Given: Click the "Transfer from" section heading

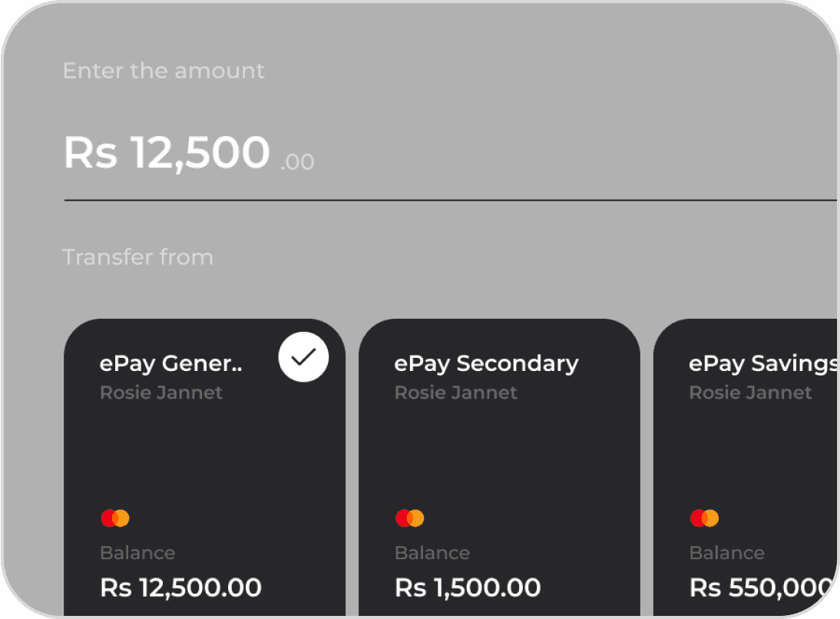Looking at the screenshot, I should [x=137, y=257].
